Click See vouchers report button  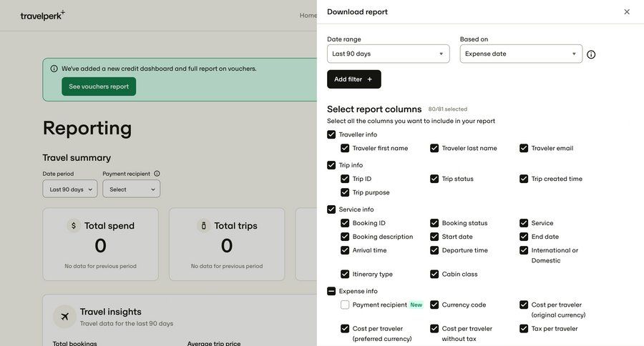click(99, 86)
